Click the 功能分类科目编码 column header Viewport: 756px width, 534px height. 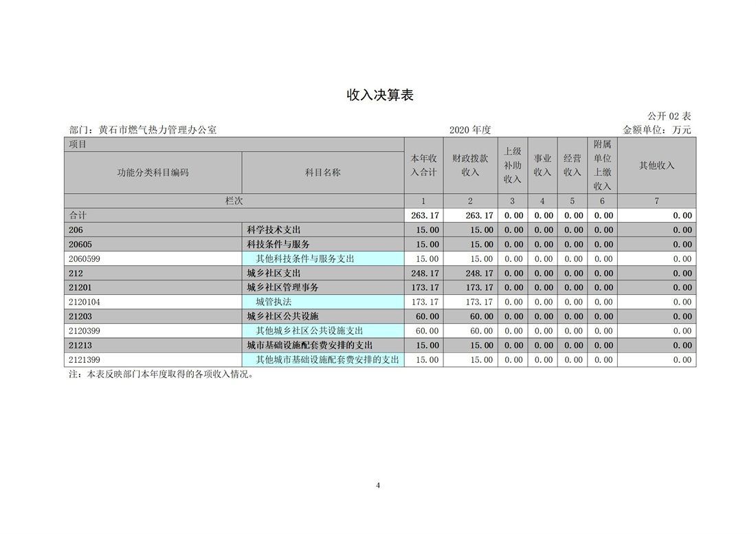pos(153,173)
